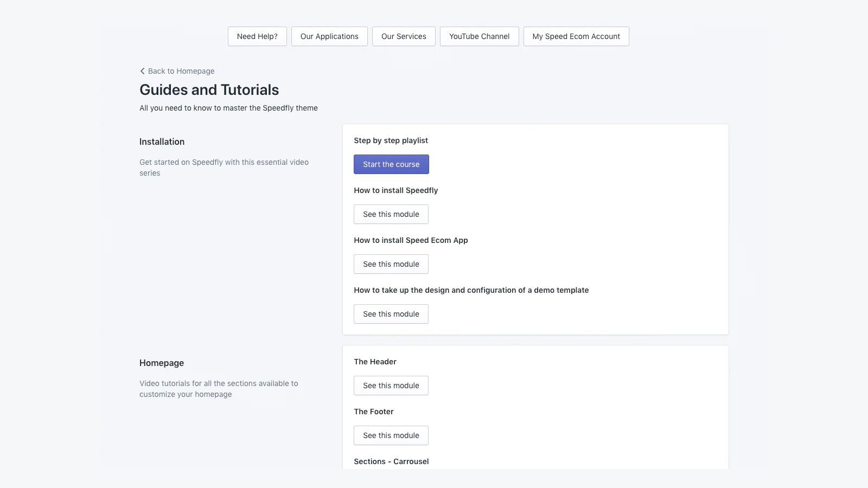Click the Homepage video tutorials description text

pos(219,389)
